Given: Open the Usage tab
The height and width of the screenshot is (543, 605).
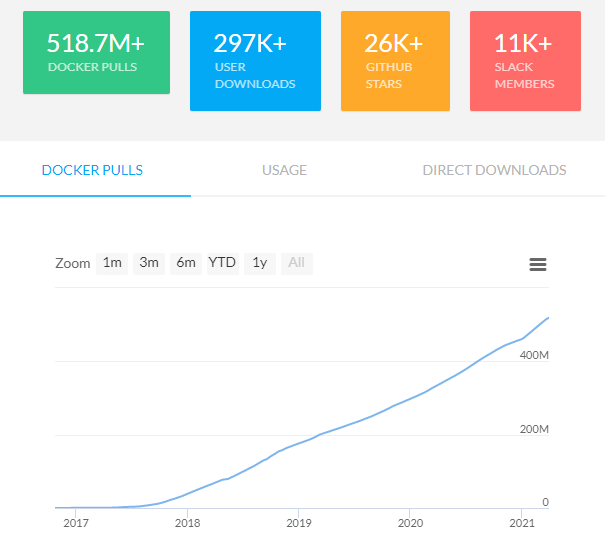Looking at the screenshot, I should [x=284, y=170].
